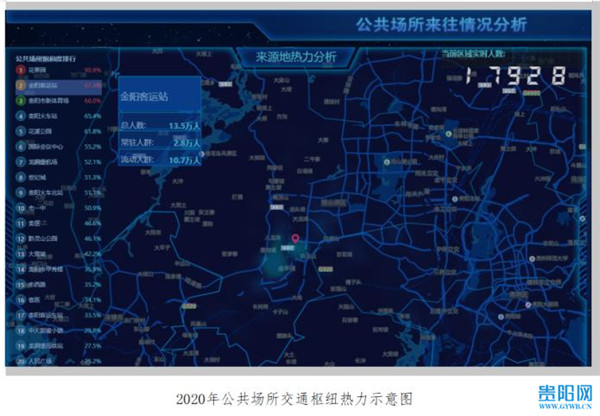Click the rank 13 circle badge

[x=20, y=254]
